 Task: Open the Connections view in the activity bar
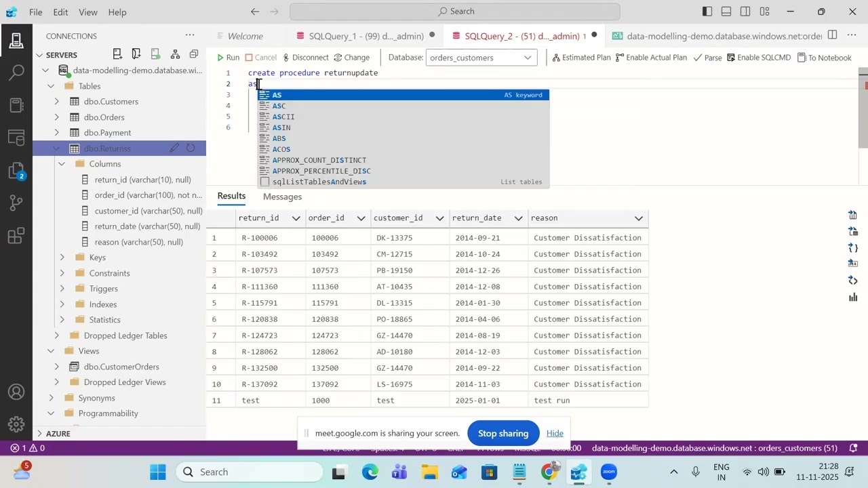click(16, 41)
